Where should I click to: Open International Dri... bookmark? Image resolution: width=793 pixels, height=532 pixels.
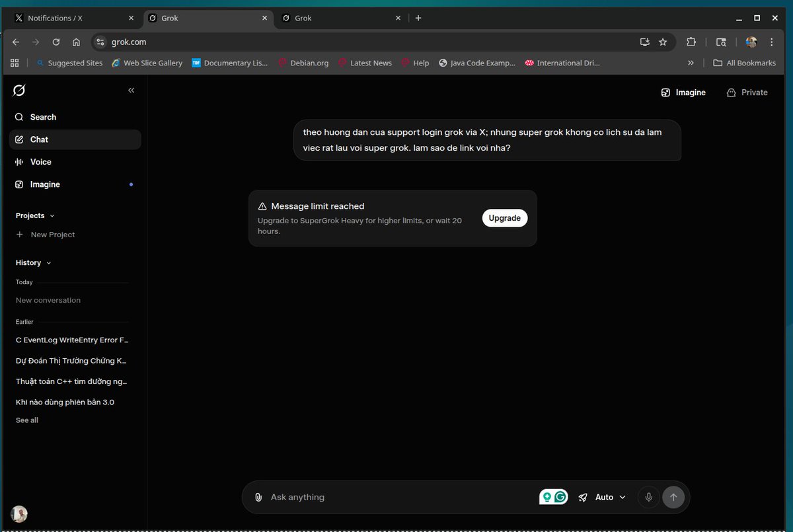(x=562, y=63)
